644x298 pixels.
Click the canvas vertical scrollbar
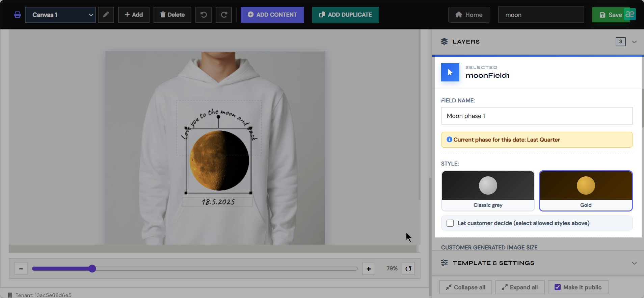coord(420,115)
